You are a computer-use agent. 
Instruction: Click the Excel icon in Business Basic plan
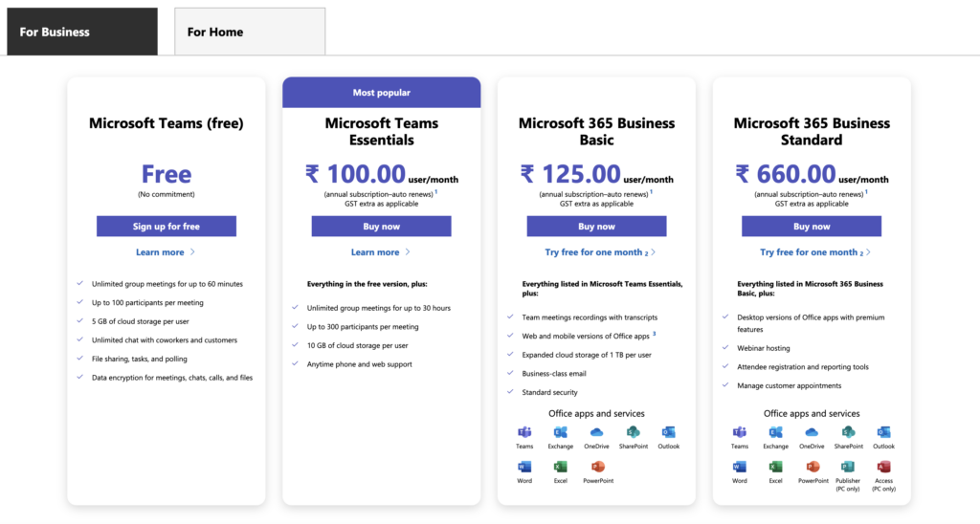[561, 467]
